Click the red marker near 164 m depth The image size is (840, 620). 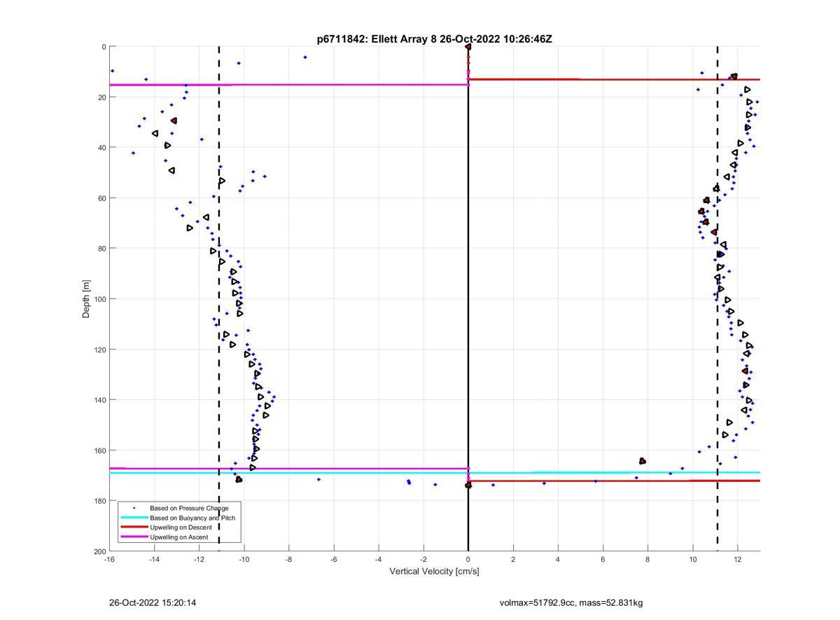[643, 461]
